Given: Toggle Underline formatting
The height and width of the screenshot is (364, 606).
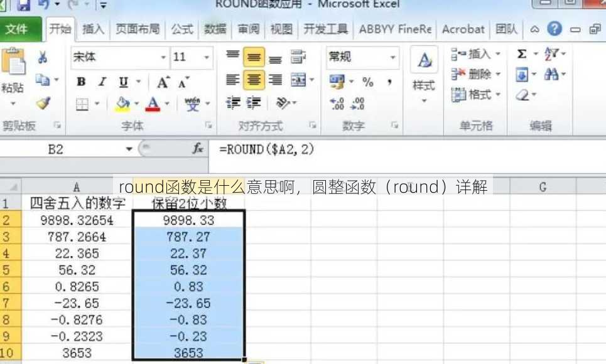Looking at the screenshot, I should 123,82.
